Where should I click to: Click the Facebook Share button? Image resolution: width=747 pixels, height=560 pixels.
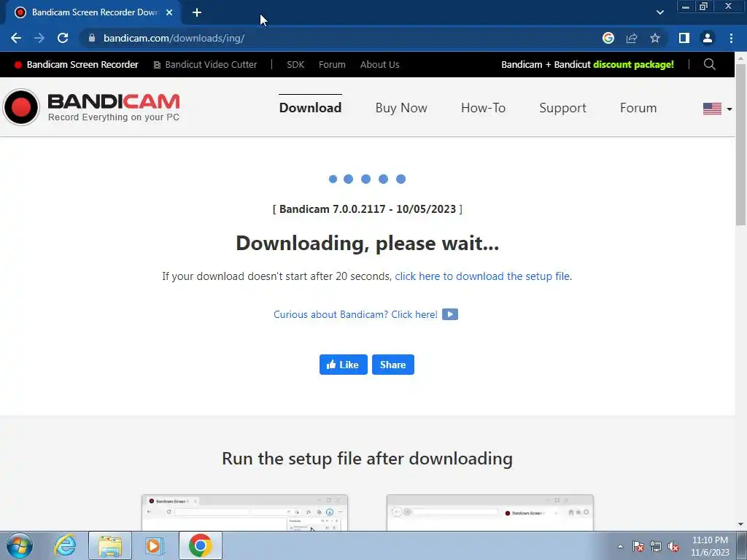393,365
